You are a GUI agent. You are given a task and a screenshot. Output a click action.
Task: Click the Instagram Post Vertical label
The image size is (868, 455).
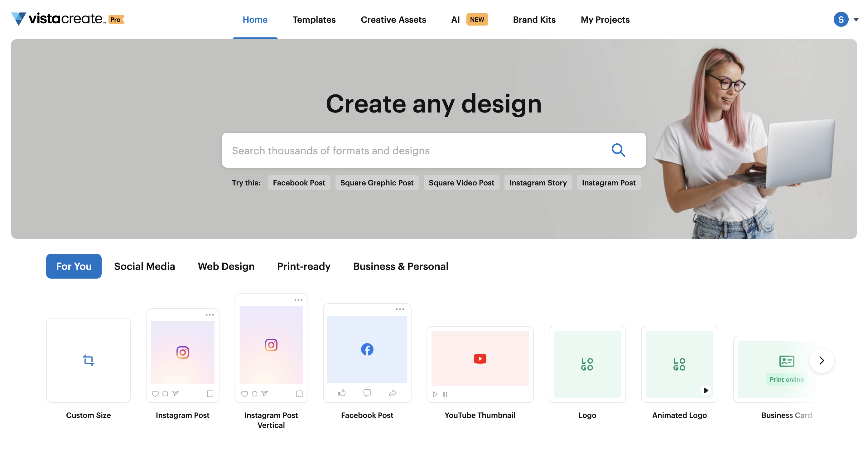(x=271, y=420)
